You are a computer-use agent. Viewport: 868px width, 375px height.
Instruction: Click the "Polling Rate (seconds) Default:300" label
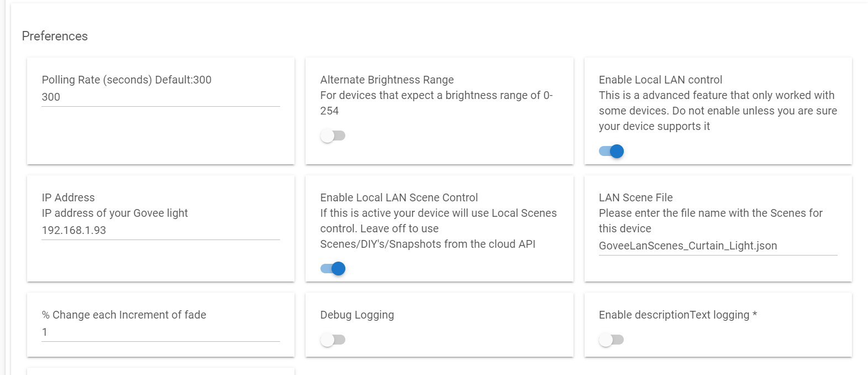point(127,80)
